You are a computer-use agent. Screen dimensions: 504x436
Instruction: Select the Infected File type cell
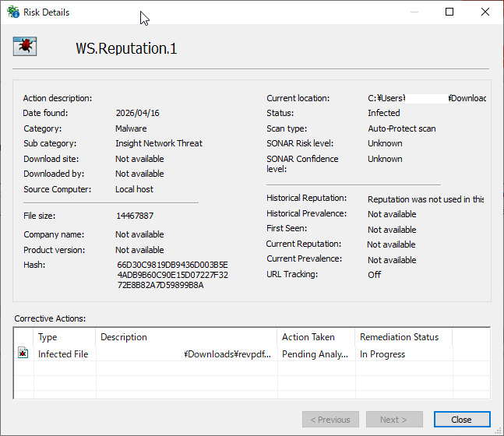(x=63, y=353)
